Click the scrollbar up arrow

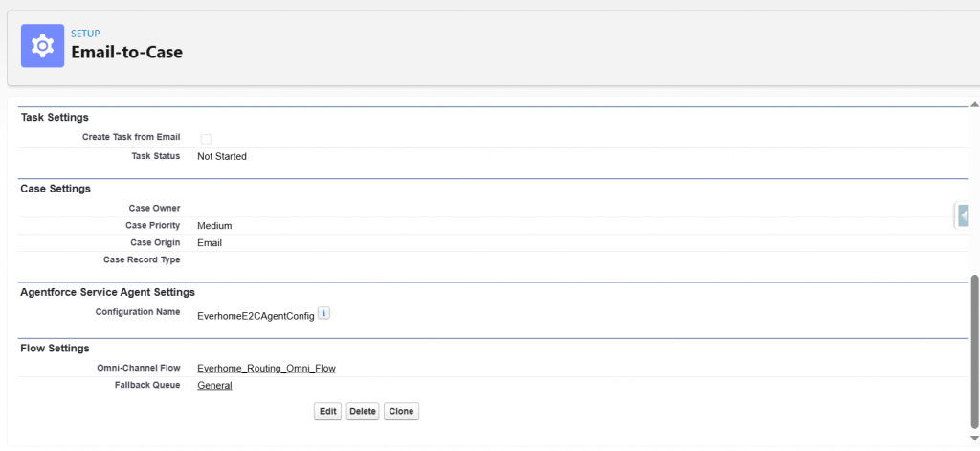coord(973,103)
